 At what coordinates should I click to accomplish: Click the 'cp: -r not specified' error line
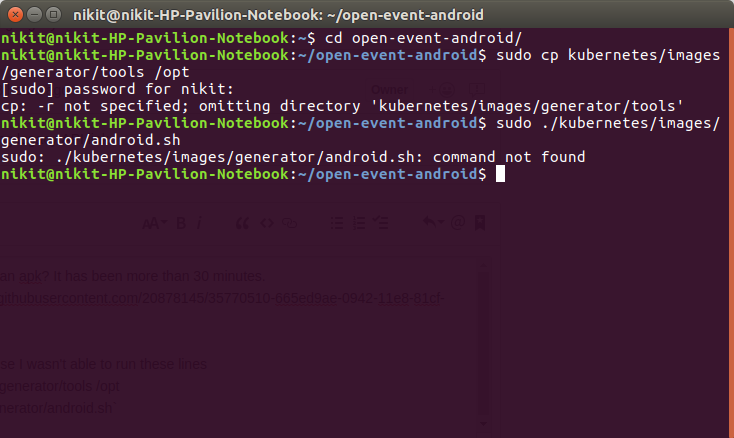342,106
